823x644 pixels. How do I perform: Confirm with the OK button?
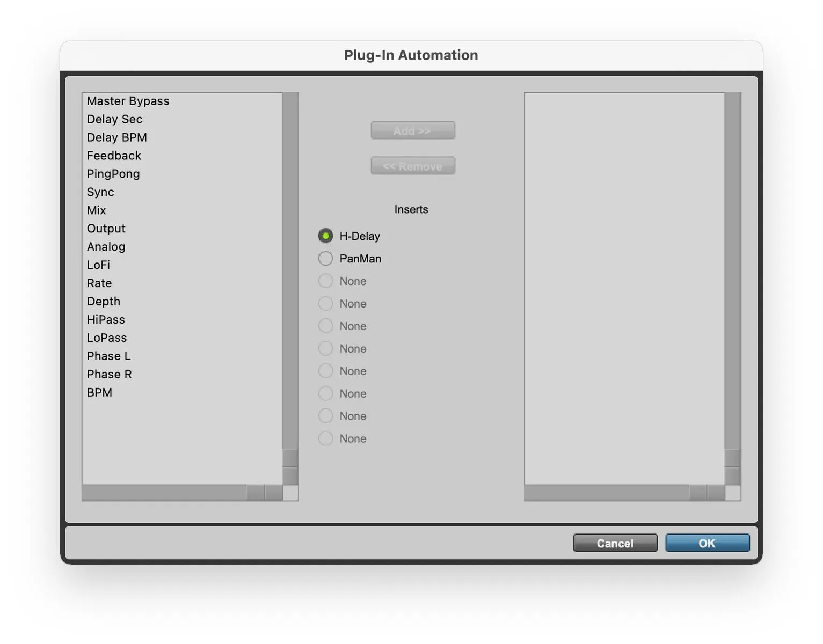tap(707, 543)
